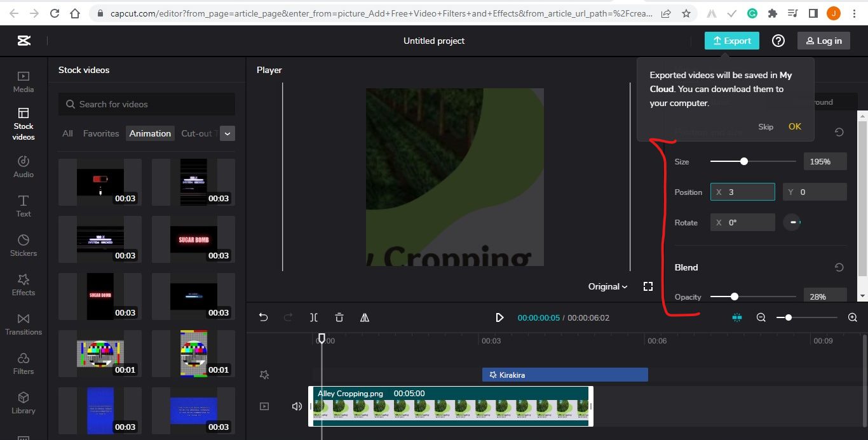This screenshot has width=868, height=440.
Task: Open the Transitions panel in the sidebar
Action: (23, 324)
